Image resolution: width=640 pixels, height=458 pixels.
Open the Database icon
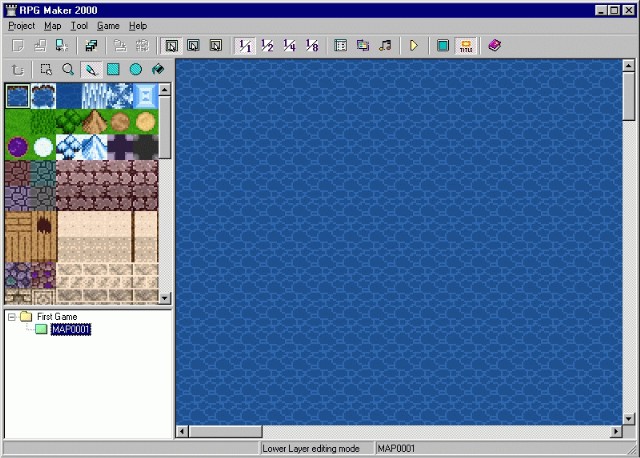pos(340,45)
